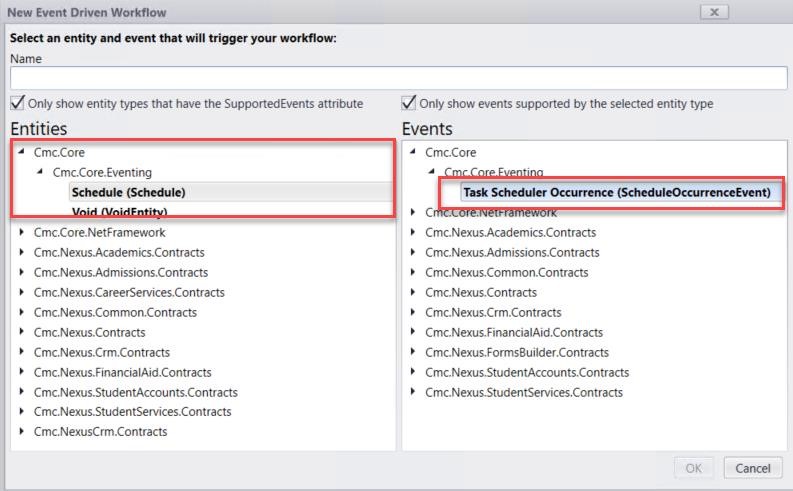Select Task Scheduler Occurrence event
Viewport: 793px width, 491px height.
pyautogui.click(x=616, y=192)
